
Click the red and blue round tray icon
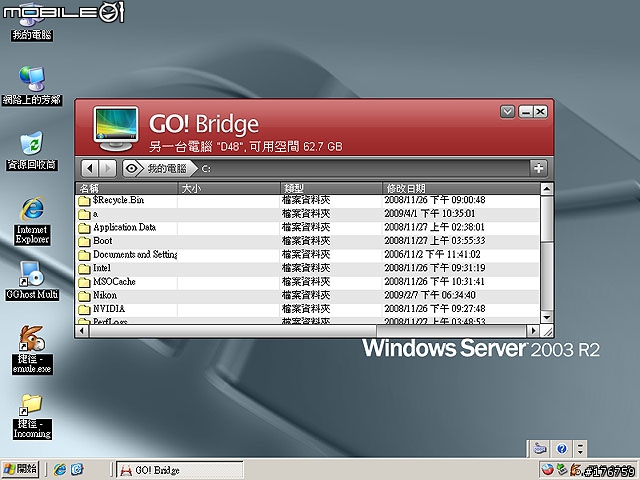point(548,470)
